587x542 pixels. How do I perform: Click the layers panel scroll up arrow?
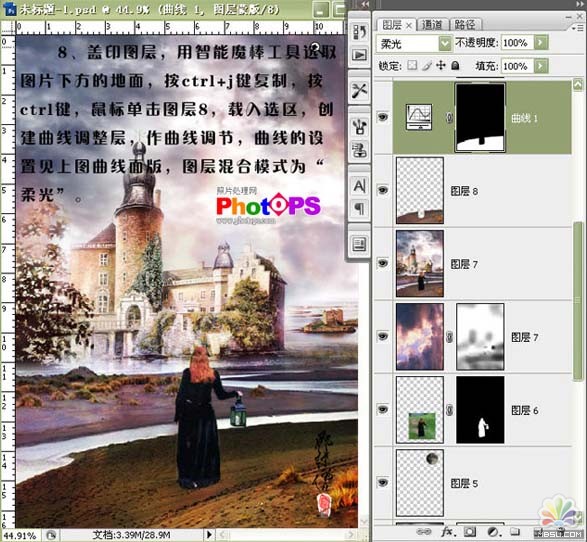tap(578, 85)
